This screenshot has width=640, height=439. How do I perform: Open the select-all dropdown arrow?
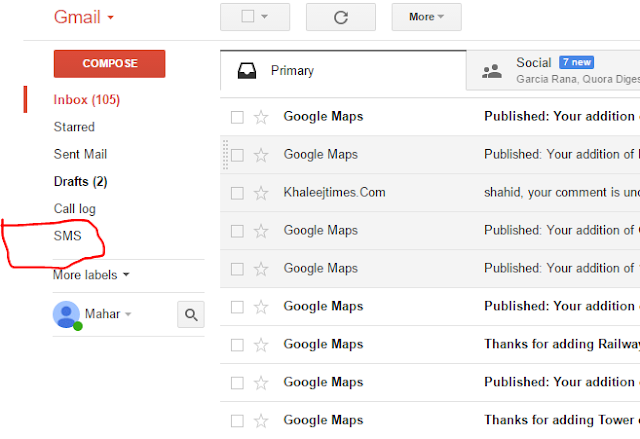coord(264,17)
